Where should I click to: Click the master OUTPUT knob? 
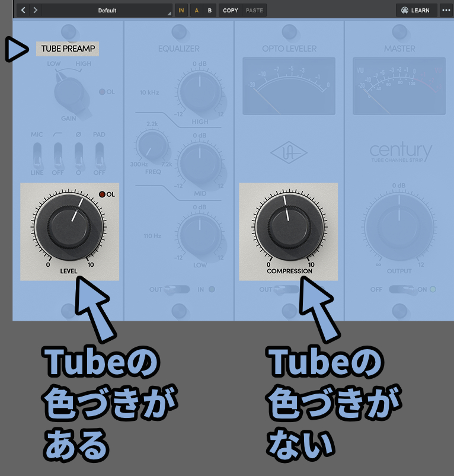coord(399,227)
